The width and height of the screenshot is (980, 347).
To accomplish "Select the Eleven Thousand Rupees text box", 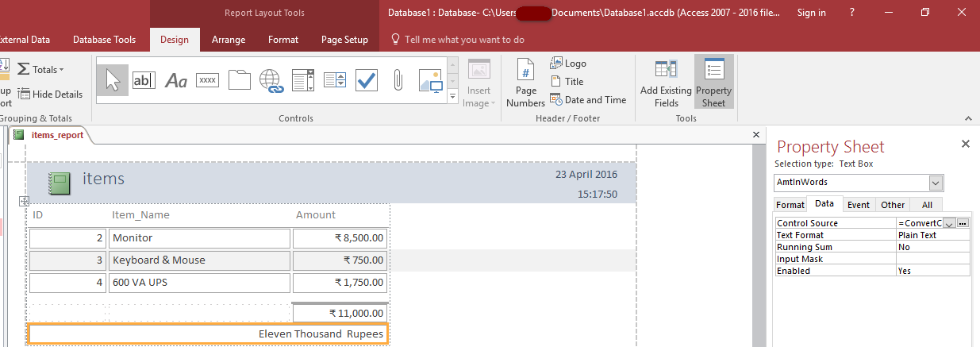I will point(208,334).
